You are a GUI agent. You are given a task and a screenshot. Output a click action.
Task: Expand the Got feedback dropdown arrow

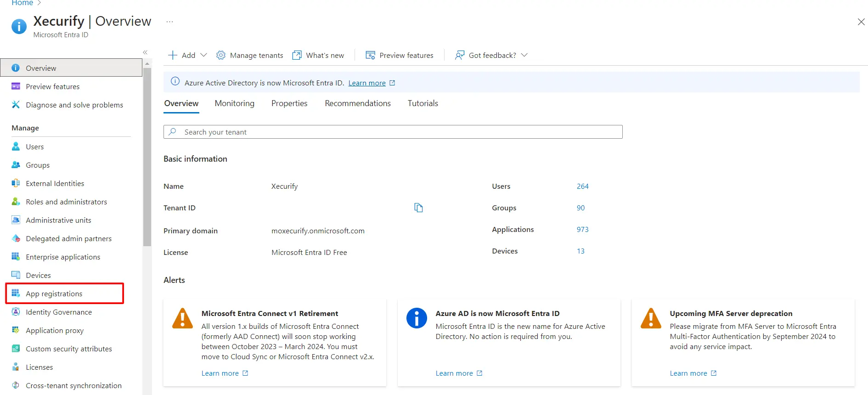click(x=524, y=55)
